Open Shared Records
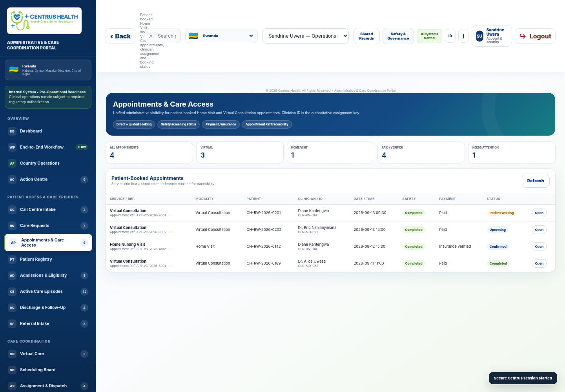 pos(366,36)
